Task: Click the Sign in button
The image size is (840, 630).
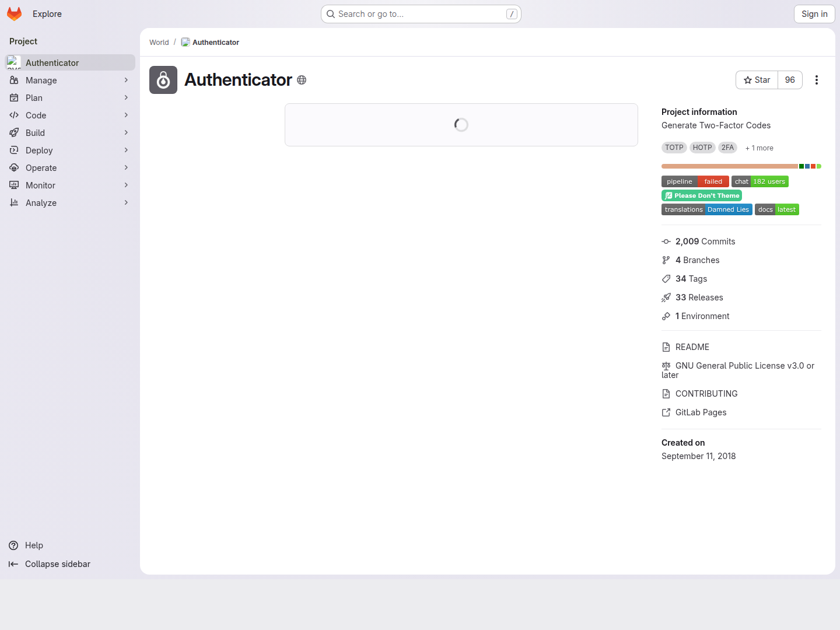Action: [814, 14]
